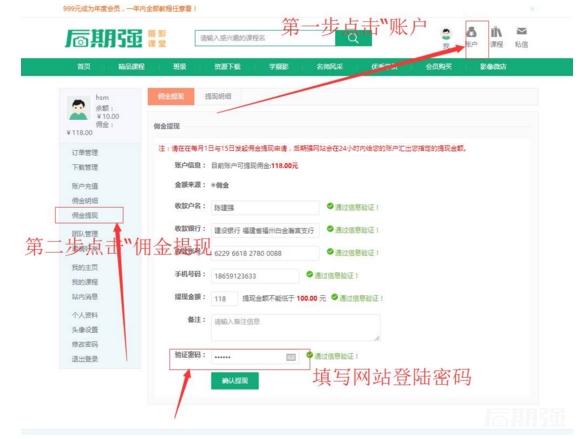580x439 pixels.
Task: Open the 账户 money bag icon
Action: click(x=471, y=32)
